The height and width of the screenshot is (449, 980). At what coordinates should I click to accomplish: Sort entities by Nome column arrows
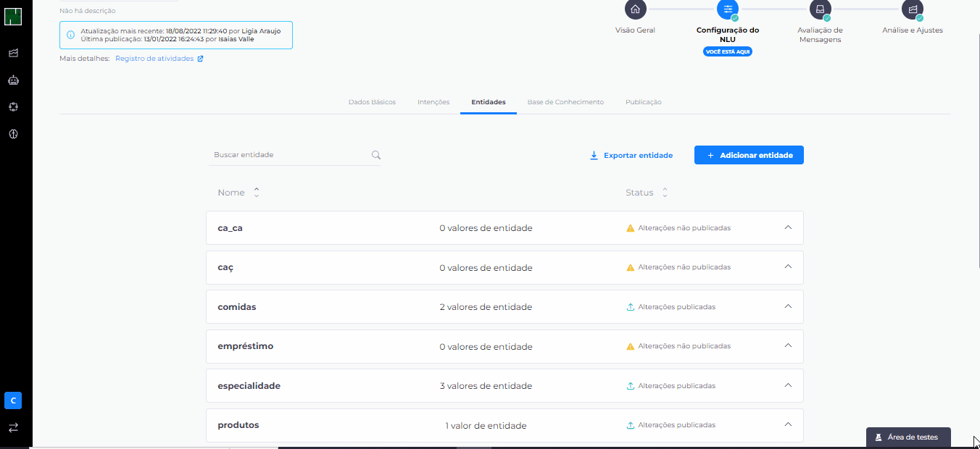click(x=256, y=193)
